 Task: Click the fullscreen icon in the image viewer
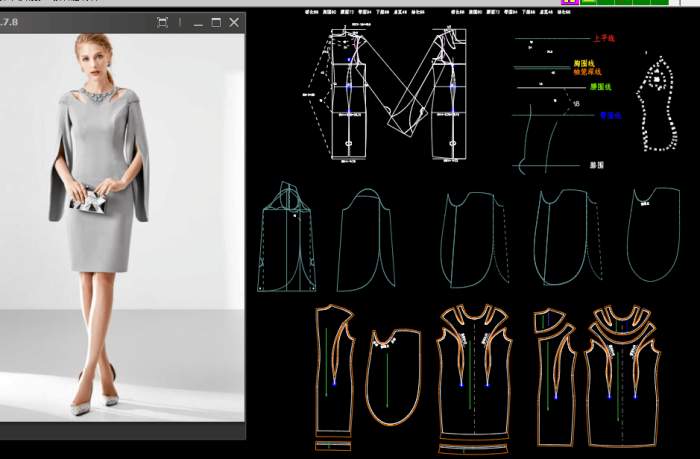163,21
